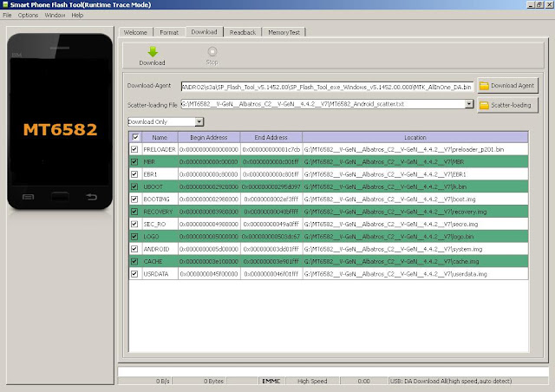Switch to the Readback tab

click(243, 32)
